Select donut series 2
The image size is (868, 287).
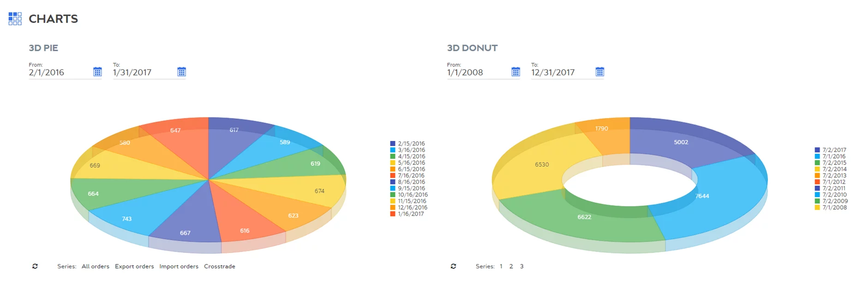511,266
